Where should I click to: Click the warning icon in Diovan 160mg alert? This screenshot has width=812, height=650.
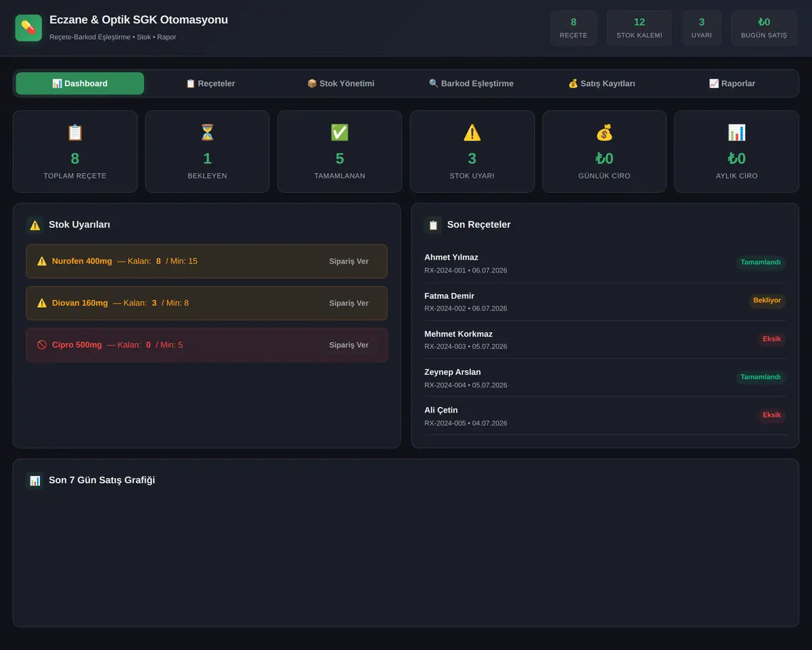(x=42, y=303)
